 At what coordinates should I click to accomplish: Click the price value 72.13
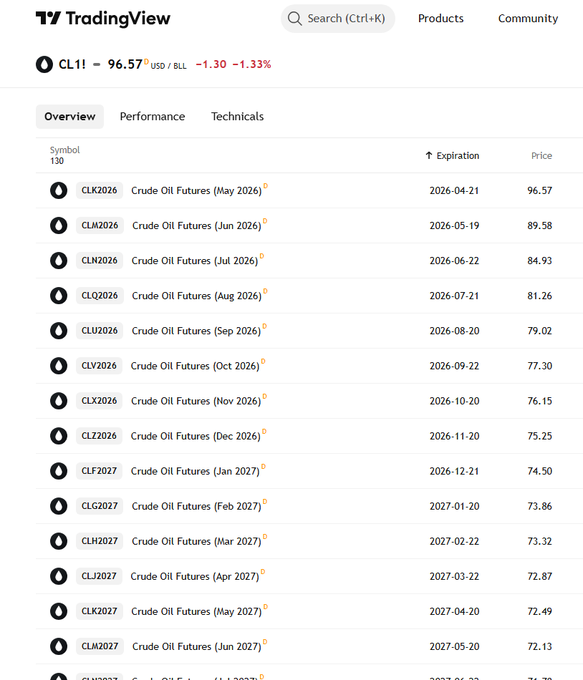click(x=540, y=647)
